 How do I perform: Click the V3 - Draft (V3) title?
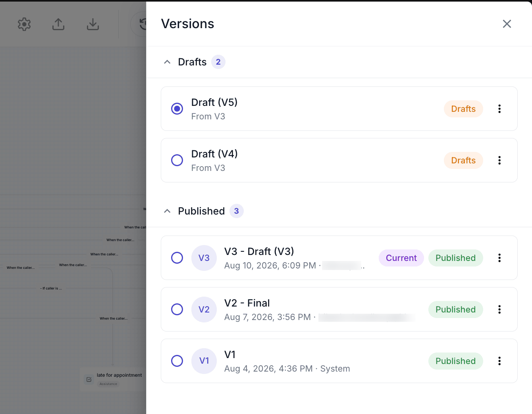click(259, 251)
